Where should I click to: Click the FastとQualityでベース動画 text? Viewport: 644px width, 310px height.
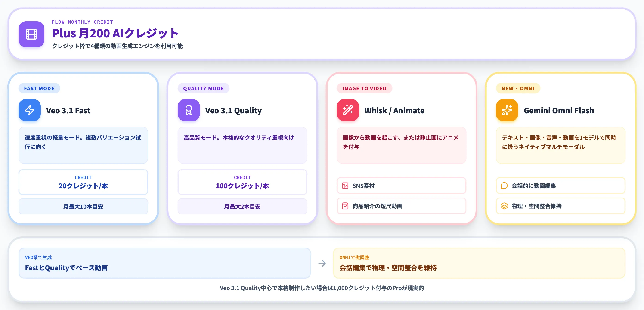click(66, 268)
